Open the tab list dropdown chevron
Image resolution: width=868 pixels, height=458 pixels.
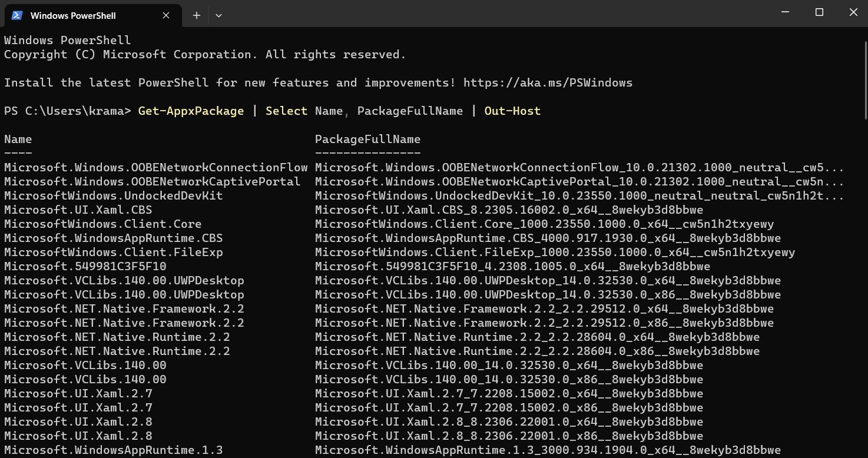pyautogui.click(x=218, y=15)
